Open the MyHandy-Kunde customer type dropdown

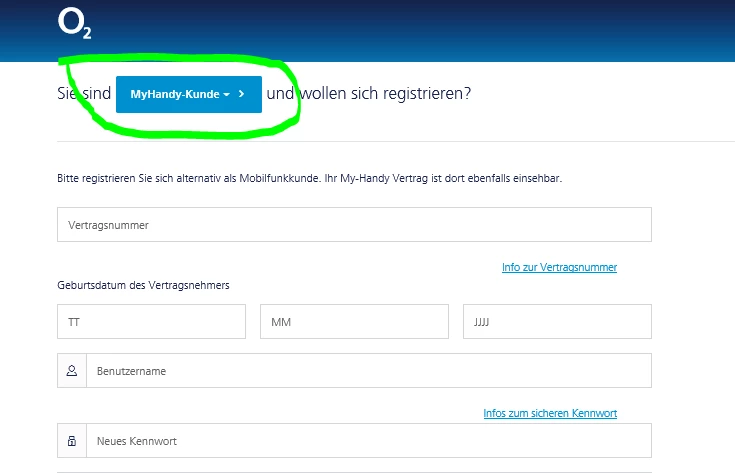point(188,94)
